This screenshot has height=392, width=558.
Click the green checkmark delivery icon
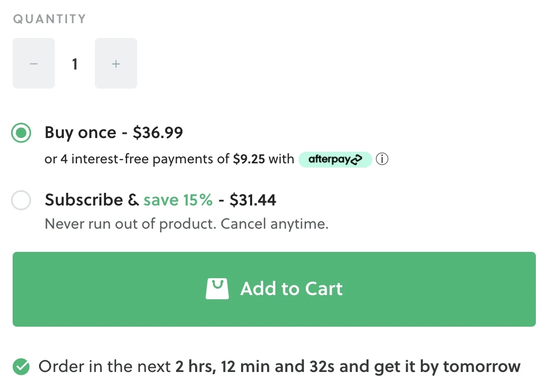(x=21, y=366)
